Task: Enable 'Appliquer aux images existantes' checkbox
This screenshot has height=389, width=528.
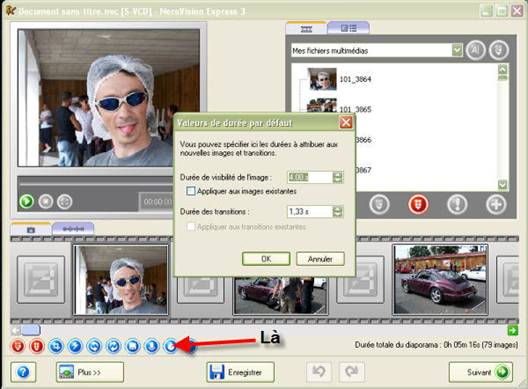Action: 191,191
